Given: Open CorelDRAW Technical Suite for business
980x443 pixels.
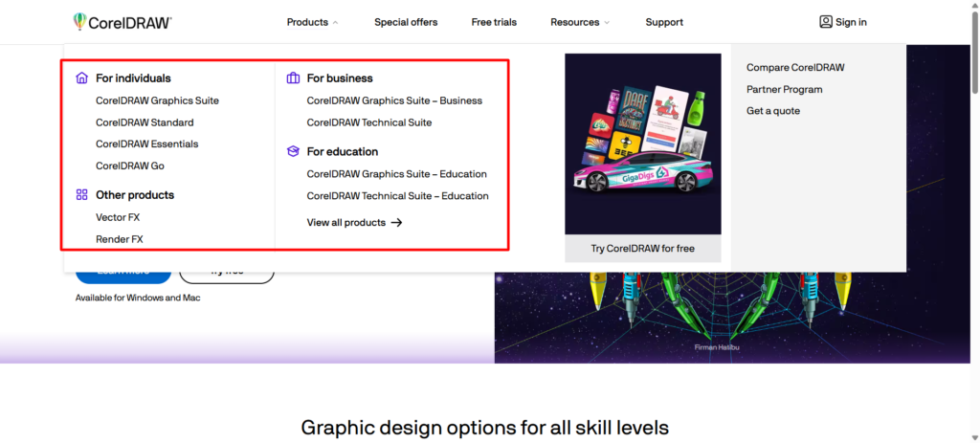Looking at the screenshot, I should [369, 122].
